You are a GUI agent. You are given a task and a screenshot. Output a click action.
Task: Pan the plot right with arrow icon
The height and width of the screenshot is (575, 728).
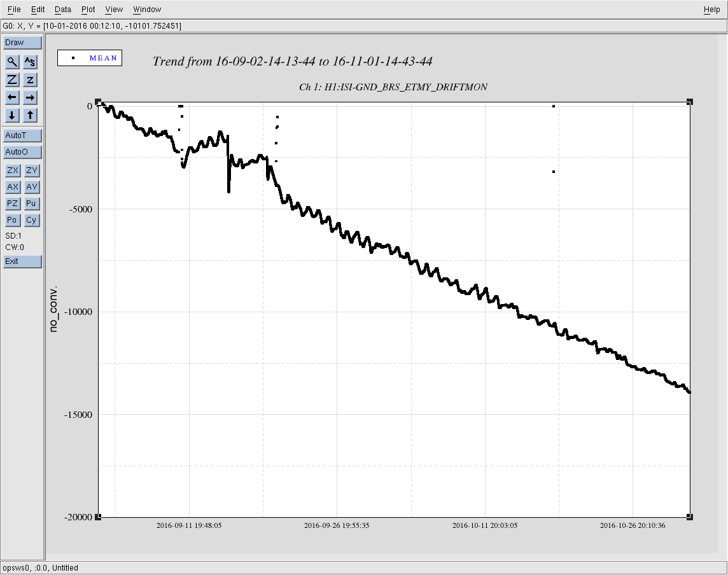click(x=30, y=97)
